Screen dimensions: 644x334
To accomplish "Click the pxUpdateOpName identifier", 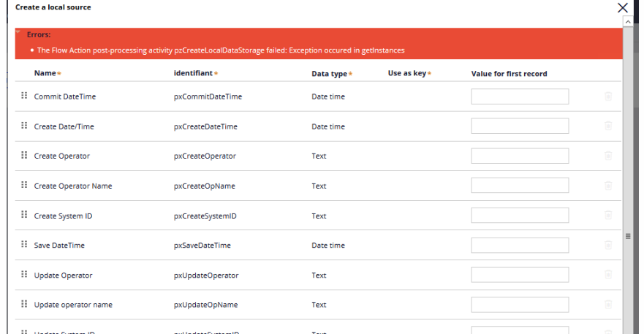I will pos(205,305).
